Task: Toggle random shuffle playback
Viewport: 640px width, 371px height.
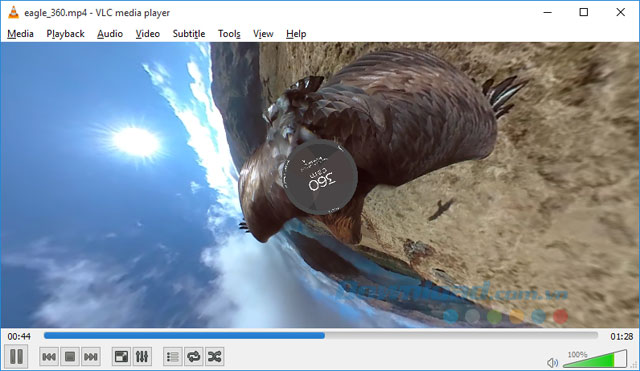Action: [214, 357]
